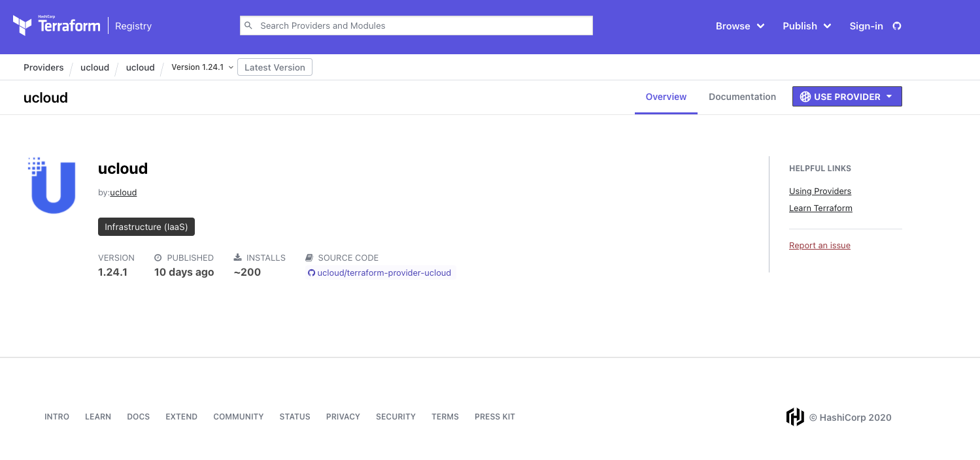Click the HELPFUL LINKS heading
Screen dimensions: 980x460
(820, 169)
